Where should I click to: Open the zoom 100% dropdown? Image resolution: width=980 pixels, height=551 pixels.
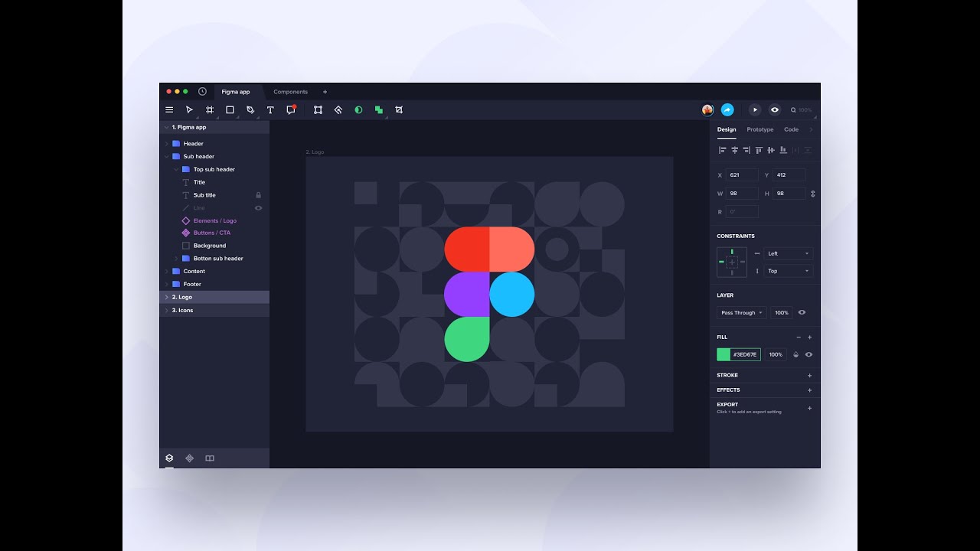tap(801, 110)
